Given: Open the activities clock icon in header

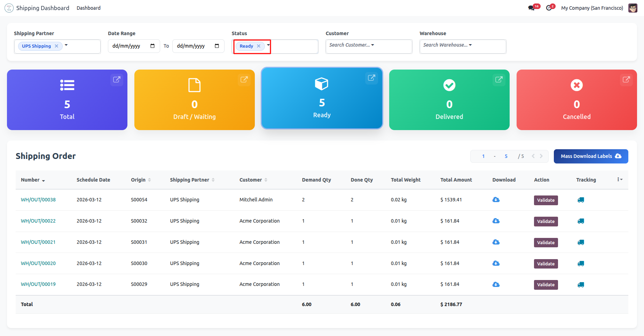Looking at the screenshot, I should pos(549,8).
